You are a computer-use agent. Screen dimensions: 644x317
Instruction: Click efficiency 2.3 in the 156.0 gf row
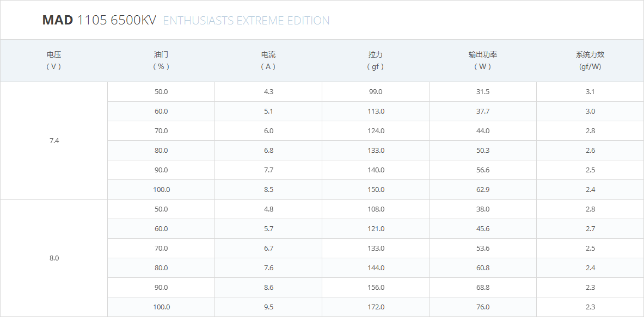[590, 288]
